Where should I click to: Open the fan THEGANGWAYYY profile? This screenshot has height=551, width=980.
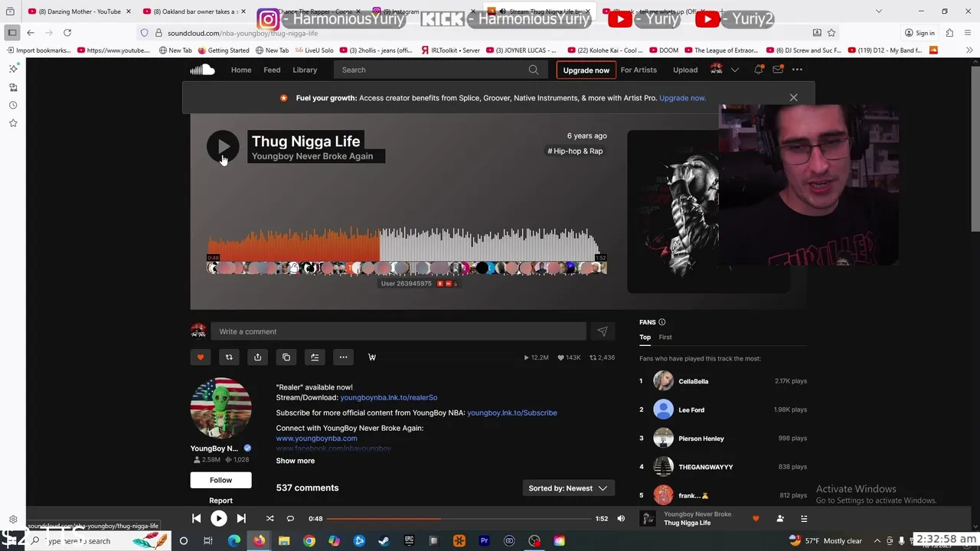[x=705, y=467]
